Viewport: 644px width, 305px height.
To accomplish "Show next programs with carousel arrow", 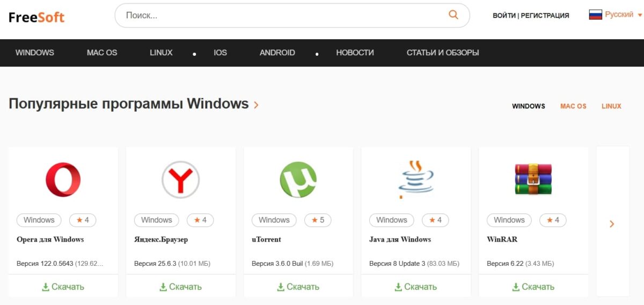I will coord(612,224).
